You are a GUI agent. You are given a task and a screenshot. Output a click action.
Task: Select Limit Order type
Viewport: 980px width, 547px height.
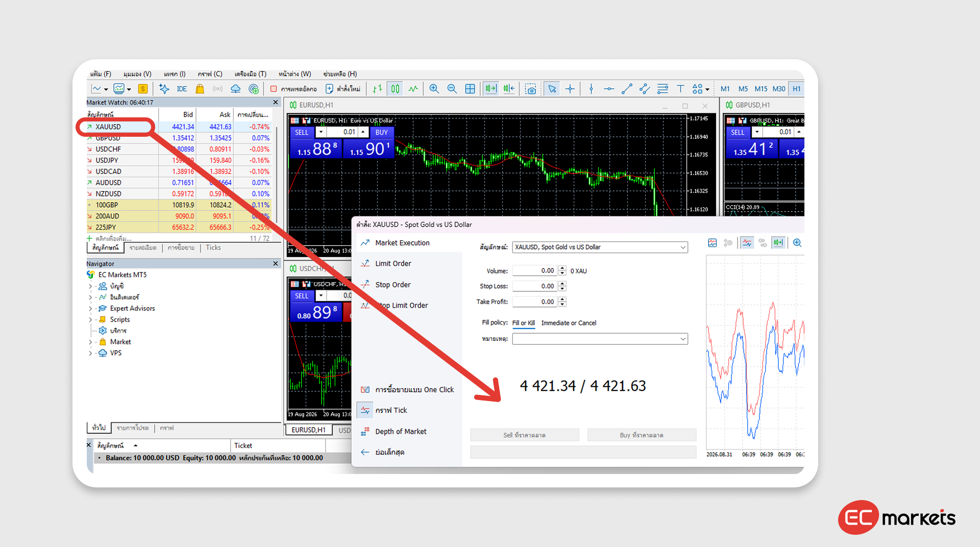pyautogui.click(x=393, y=263)
